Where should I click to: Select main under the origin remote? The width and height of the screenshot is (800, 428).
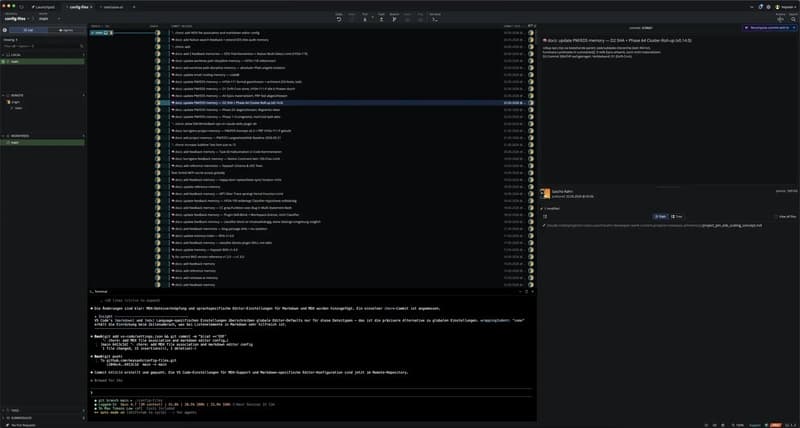(18, 108)
